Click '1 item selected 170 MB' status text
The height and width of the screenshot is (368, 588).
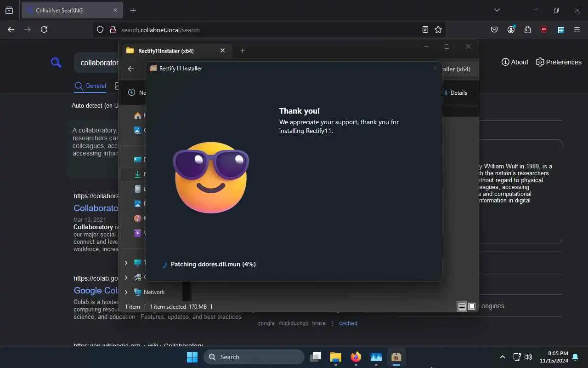click(x=178, y=306)
